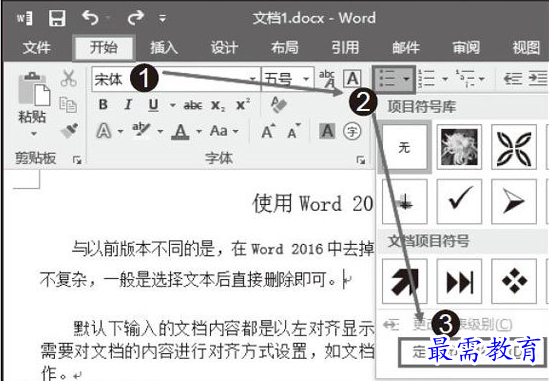The width and height of the screenshot is (549, 381).
Task: Click the Word app icon in title bar
Action: click(25, 18)
